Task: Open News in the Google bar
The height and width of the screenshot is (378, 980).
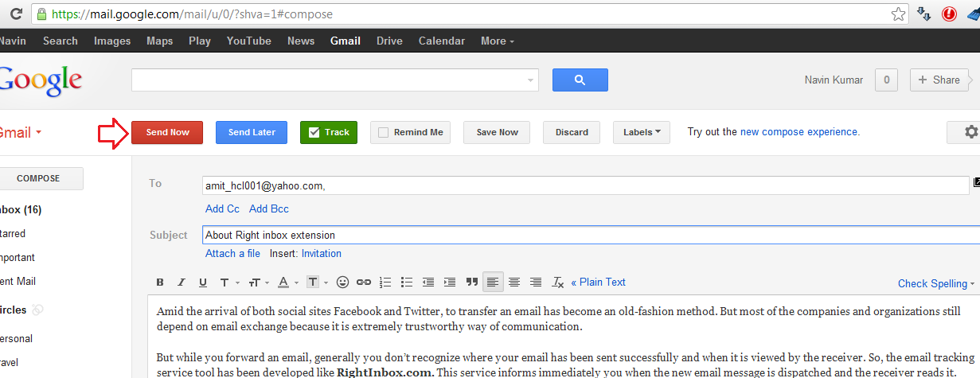Action: point(301,41)
